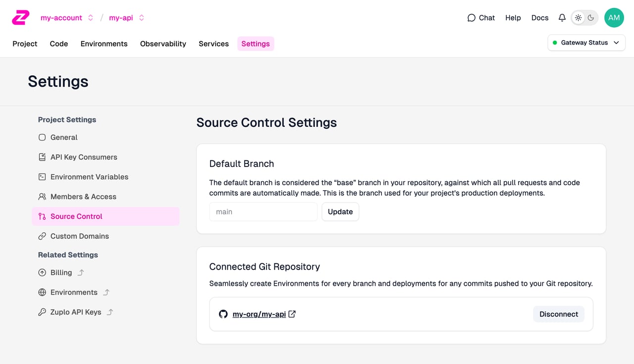Click the Billing external arrow icon
634x364 pixels.
81,272
